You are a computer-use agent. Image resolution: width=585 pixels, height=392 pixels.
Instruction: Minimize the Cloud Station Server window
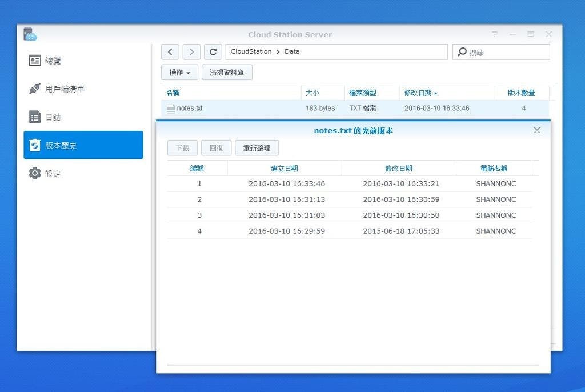pos(513,34)
